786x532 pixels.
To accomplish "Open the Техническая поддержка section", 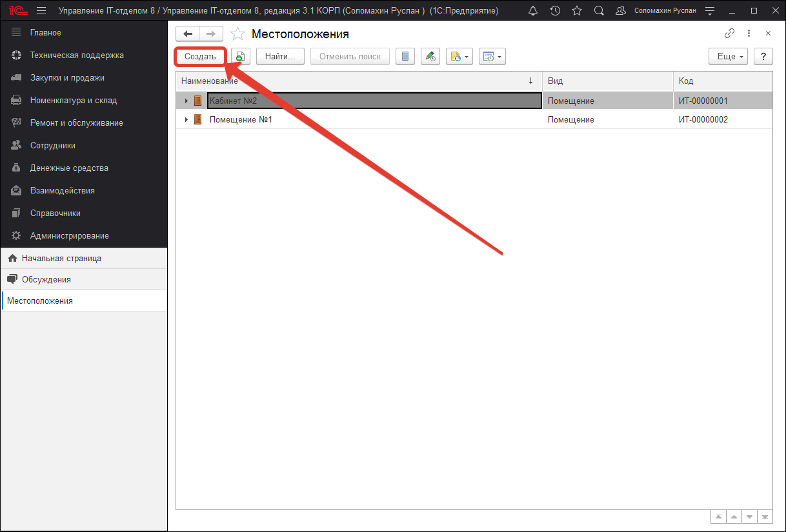I will point(77,55).
